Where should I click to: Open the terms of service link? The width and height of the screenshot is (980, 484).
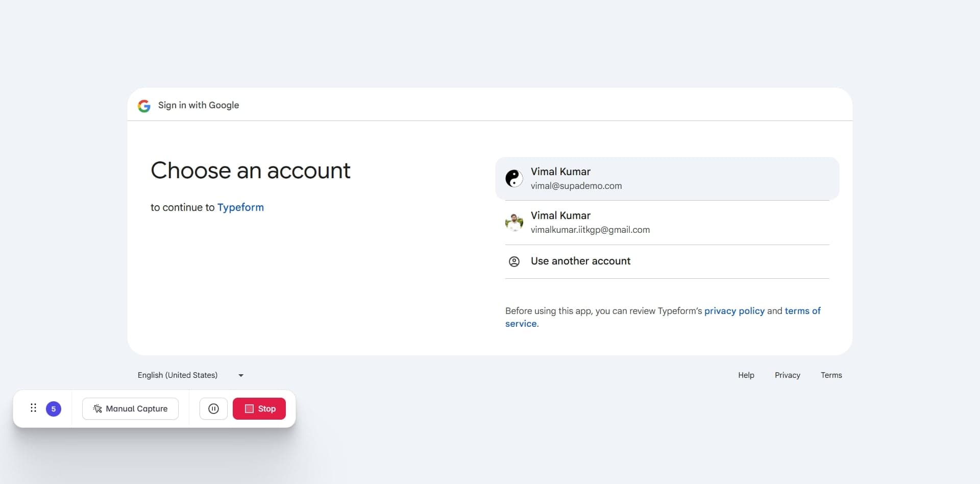click(802, 311)
